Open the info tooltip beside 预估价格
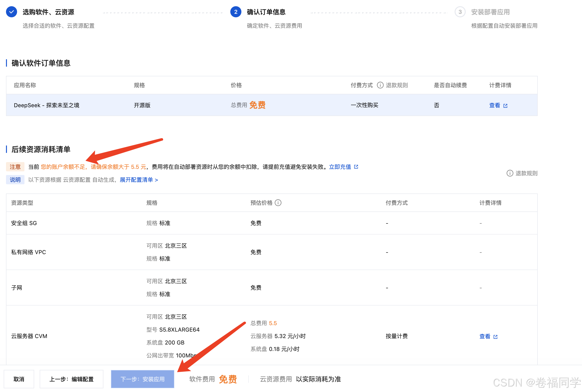This screenshot has height=392, width=582. point(279,203)
